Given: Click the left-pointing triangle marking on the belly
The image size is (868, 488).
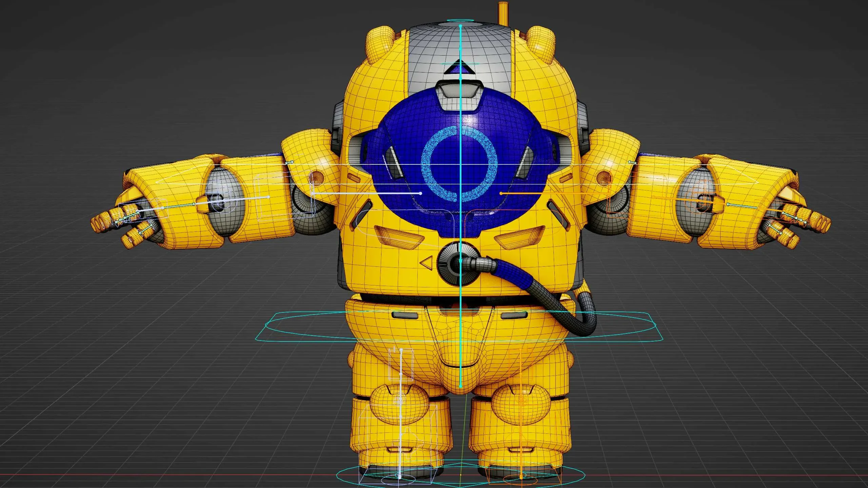Looking at the screenshot, I should 427,262.
